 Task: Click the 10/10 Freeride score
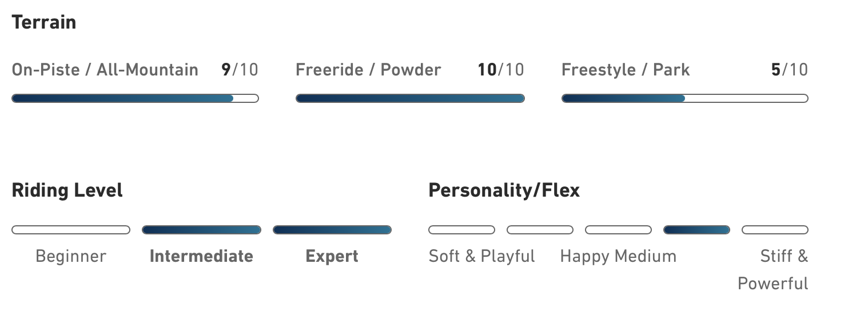point(500,70)
